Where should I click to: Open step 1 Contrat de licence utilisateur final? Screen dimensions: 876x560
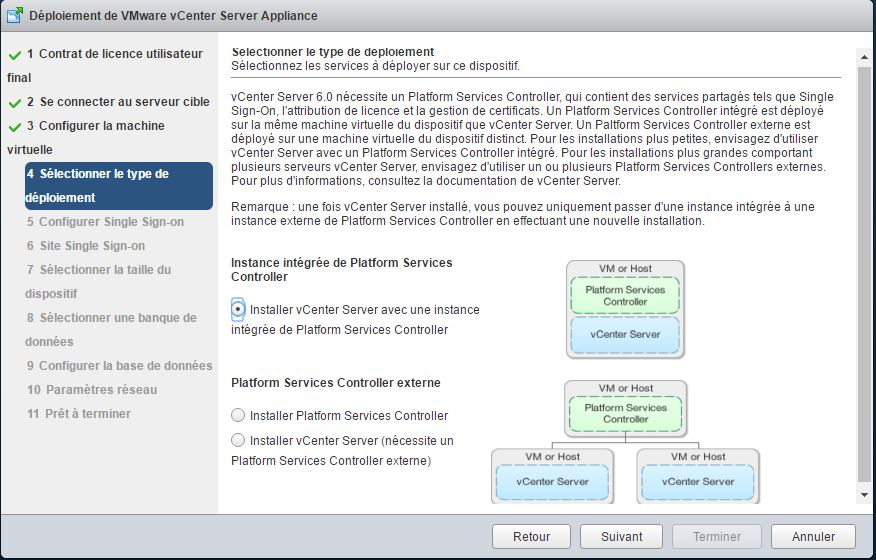pos(105,65)
